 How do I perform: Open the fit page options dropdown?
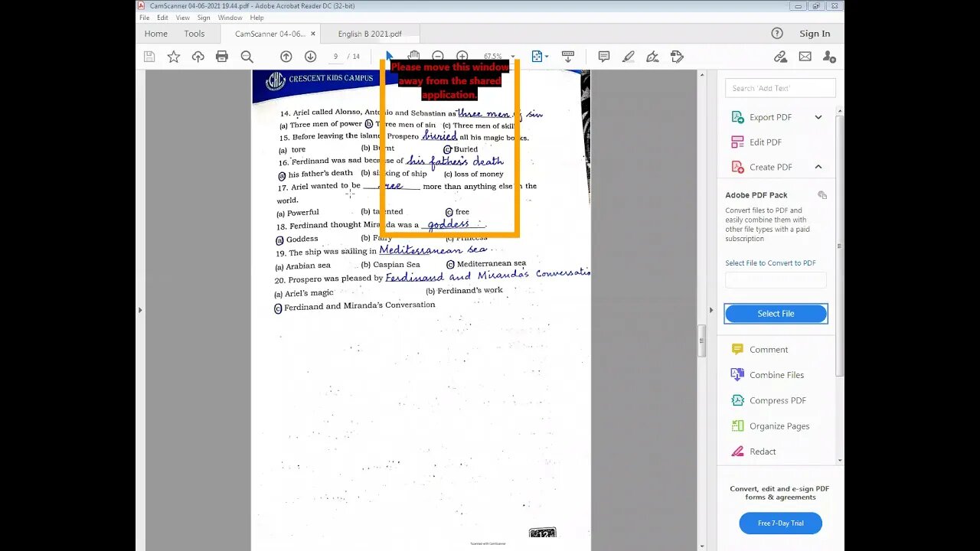(x=540, y=57)
